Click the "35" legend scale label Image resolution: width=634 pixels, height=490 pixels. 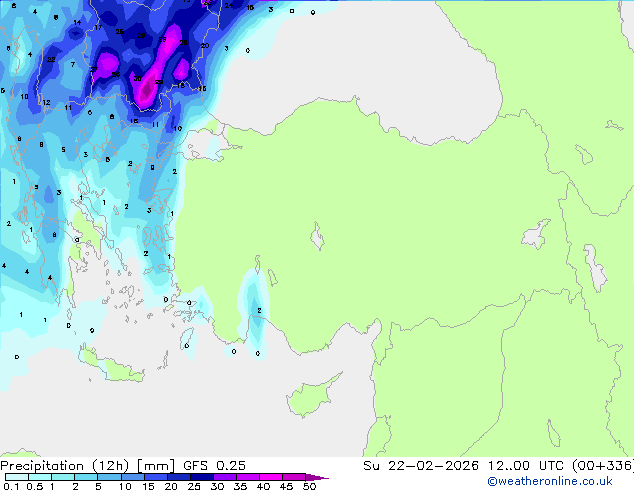coord(240,486)
